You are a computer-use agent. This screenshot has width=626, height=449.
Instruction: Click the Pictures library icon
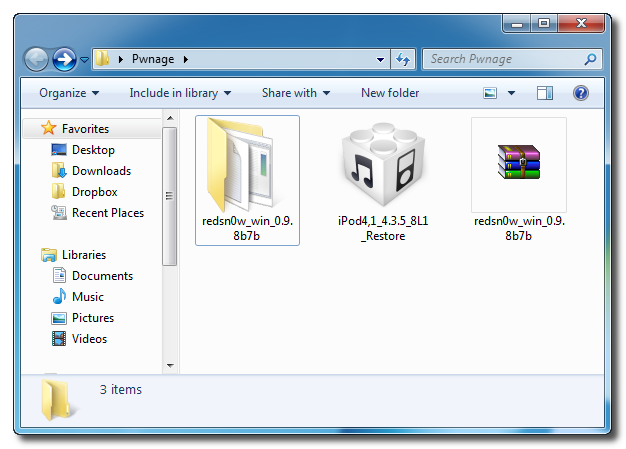[59, 318]
